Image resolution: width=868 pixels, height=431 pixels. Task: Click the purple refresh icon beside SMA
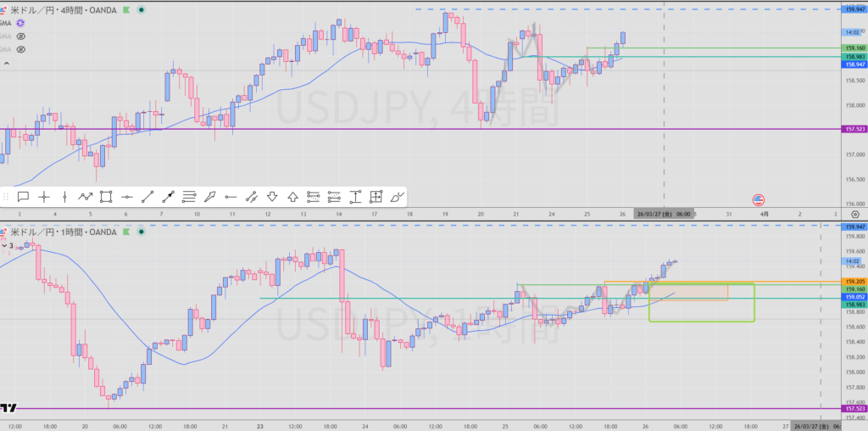[x=20, y=24]
